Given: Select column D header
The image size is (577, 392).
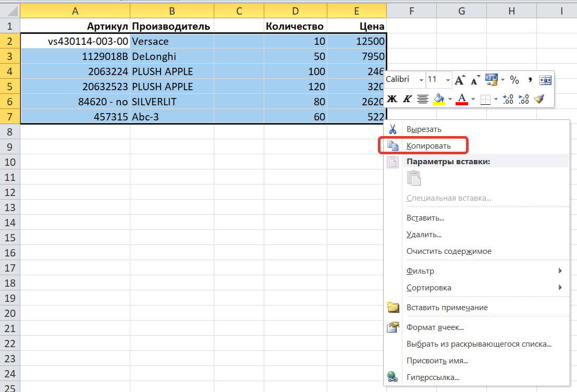Looking at the screenshot, I should [x=296, y=10].
